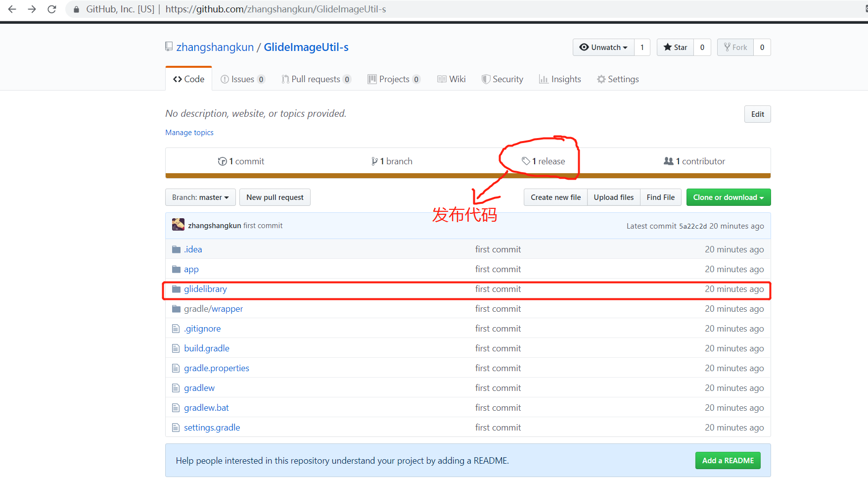Select the Pull requests icon
This screenshot has width=868, height=482.
[x=285, y=79]
